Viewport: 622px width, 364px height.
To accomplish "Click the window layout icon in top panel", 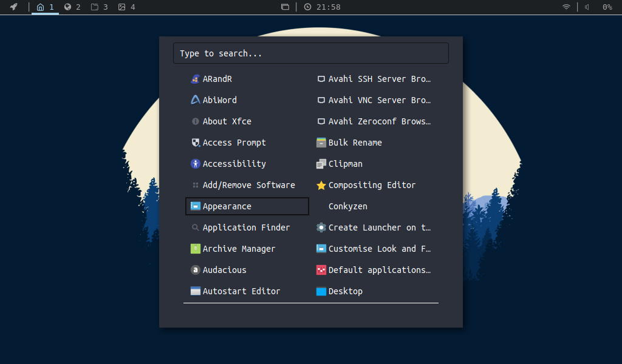I will [x=285, y=7].
